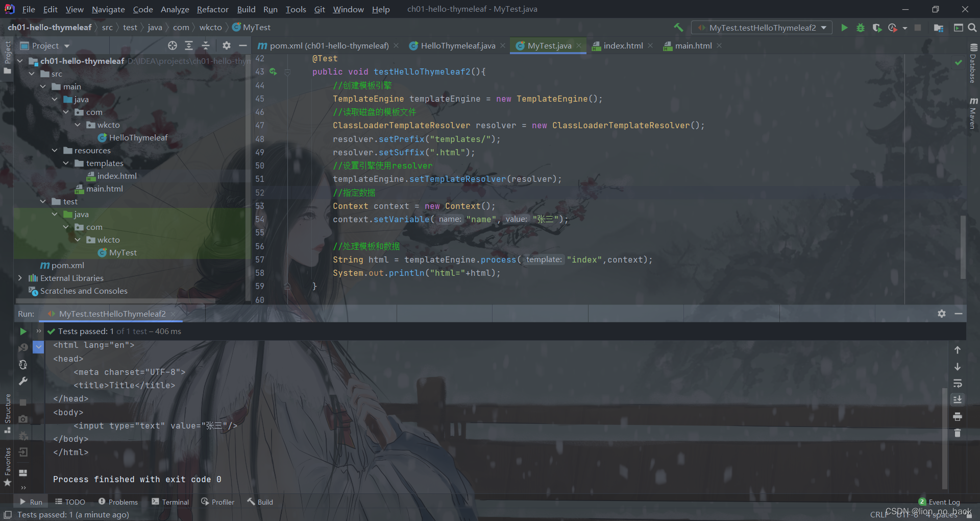Screen dimensions: 980x521
Task: Collapse ch01-hello-thymeleaf root node
Action: pos(20,61)
